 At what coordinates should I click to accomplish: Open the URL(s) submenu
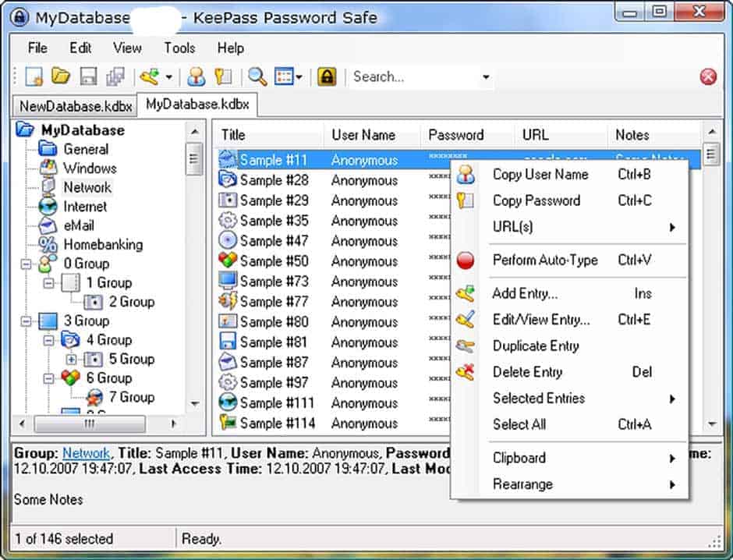(569, 227)
